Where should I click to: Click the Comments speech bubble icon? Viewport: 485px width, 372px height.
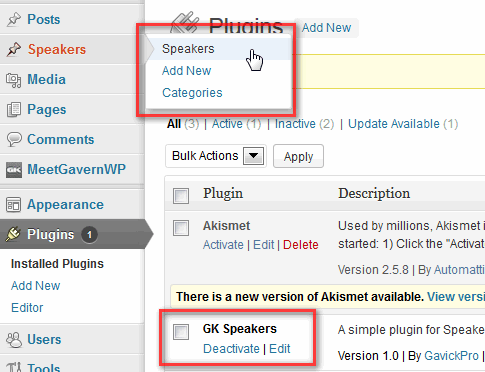pos(14,140)
